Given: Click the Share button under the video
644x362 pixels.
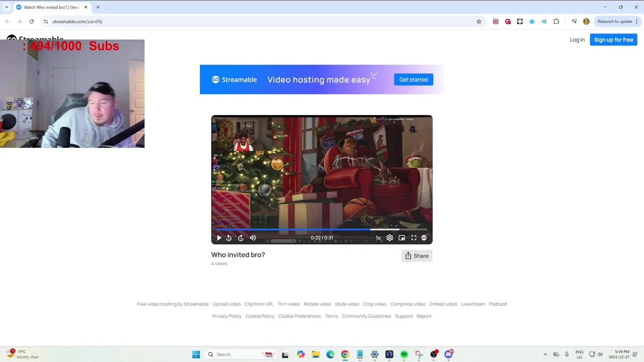Looking at the screenshot, I should click(x=417, y=256).
